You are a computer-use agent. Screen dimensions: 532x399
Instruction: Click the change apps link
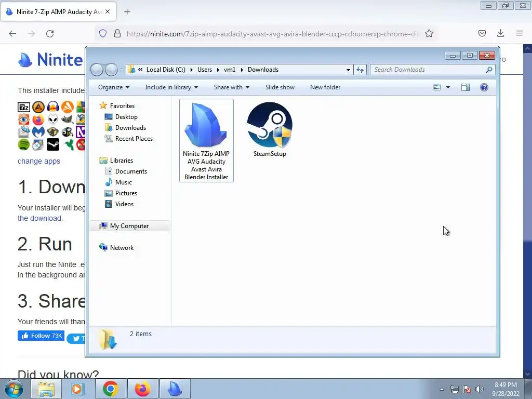pyautogui.click(x=39, y=161)
